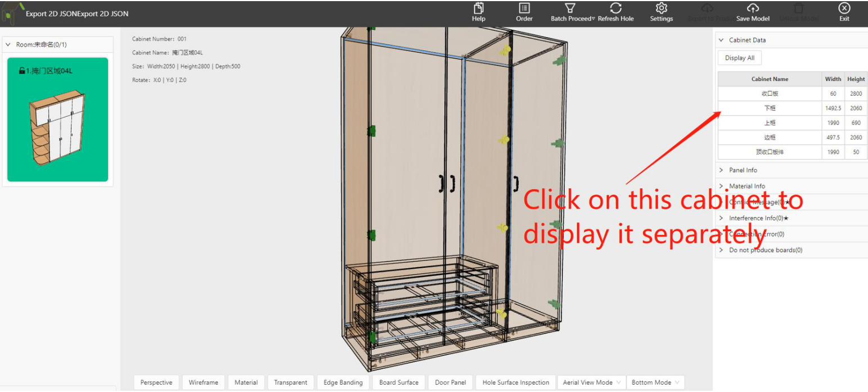
Task: Open the Bottom Mode dropdown
Action: [x=655, y=382]
